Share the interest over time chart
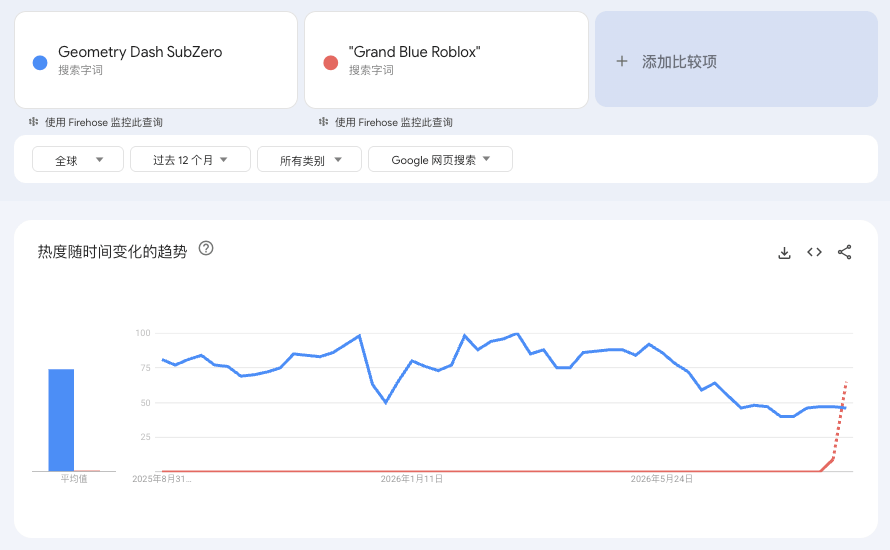This screenshot has height=550, width=890. (x=845, y=252)
